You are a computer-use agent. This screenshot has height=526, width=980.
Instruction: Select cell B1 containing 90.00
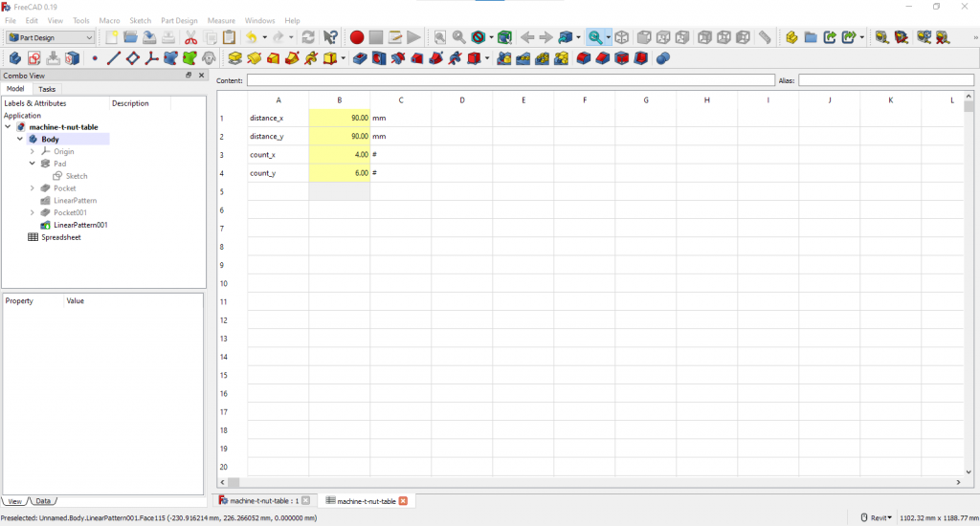[340, 118]
